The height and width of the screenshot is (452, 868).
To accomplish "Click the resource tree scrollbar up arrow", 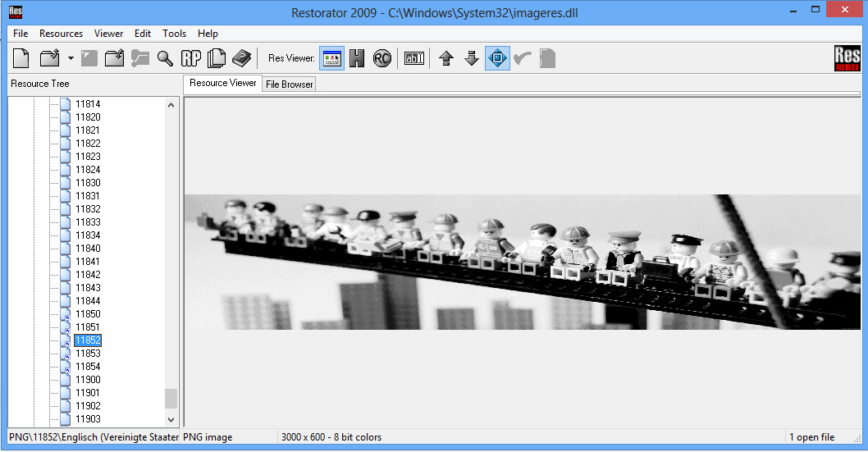I will 171,104.
